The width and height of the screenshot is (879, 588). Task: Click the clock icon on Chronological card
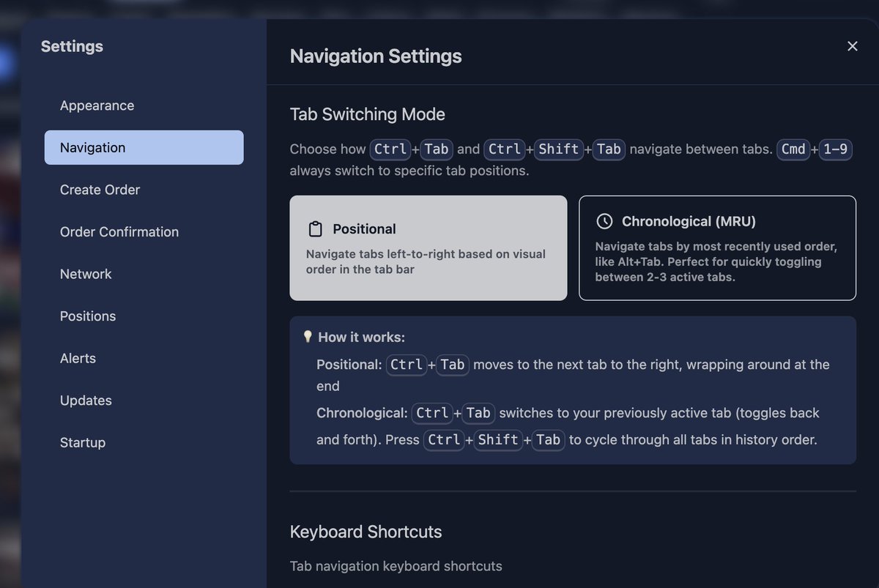click(x=604, y=221)
